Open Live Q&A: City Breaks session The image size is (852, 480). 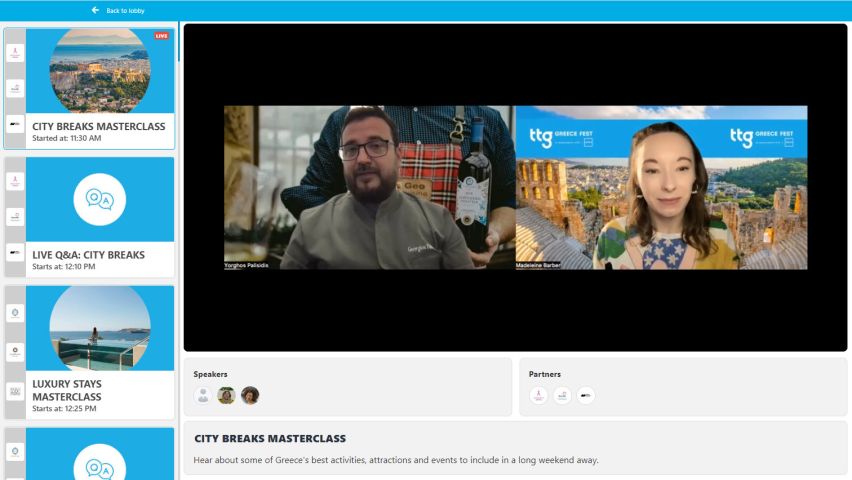pyautogui.click(x=89, y=217)
